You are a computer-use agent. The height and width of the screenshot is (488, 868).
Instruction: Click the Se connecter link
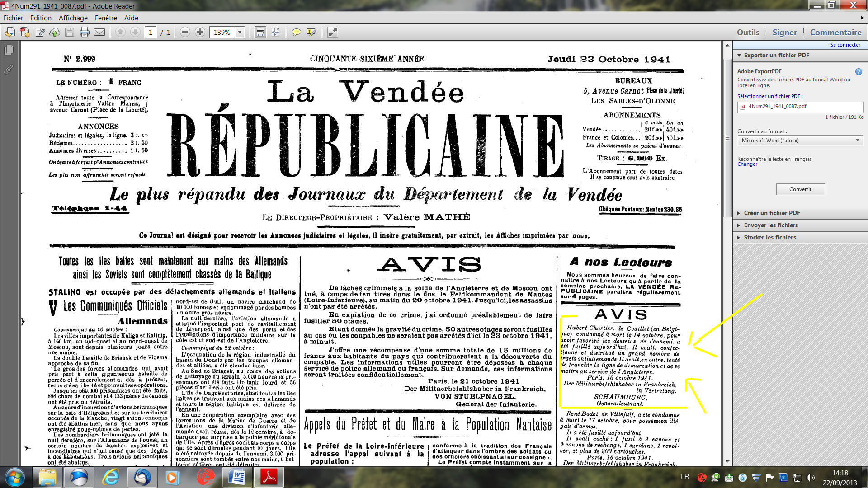point(845,45)
